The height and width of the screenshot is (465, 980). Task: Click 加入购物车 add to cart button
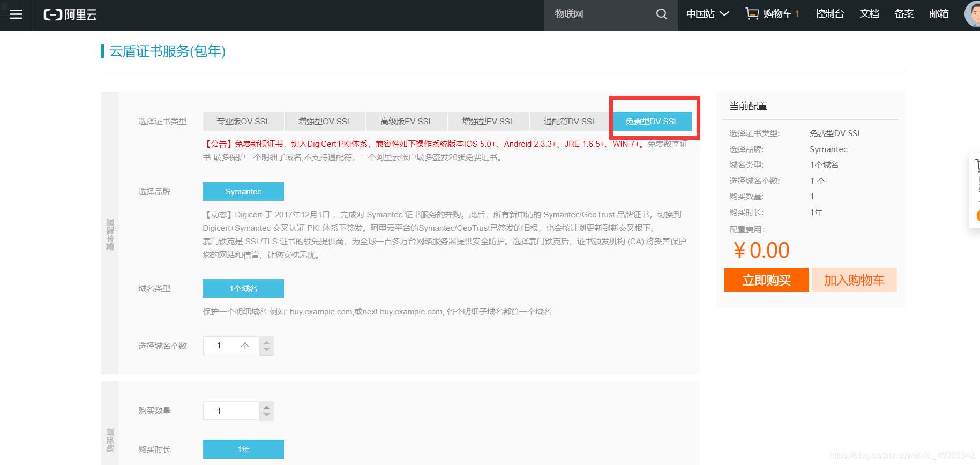point(854,280)
